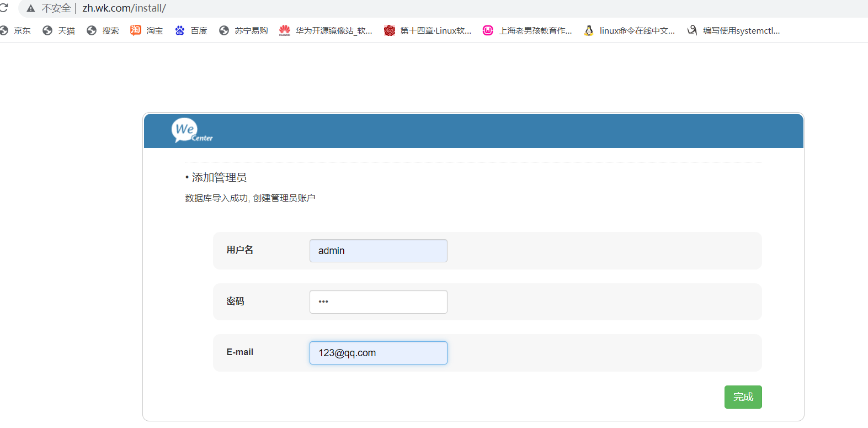
Task: Open the 搜索 bookmark
Action: (x=103, y=30)
